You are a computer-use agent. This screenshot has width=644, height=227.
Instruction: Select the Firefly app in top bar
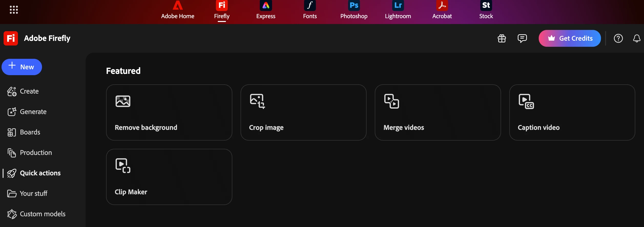pos(222,10)
